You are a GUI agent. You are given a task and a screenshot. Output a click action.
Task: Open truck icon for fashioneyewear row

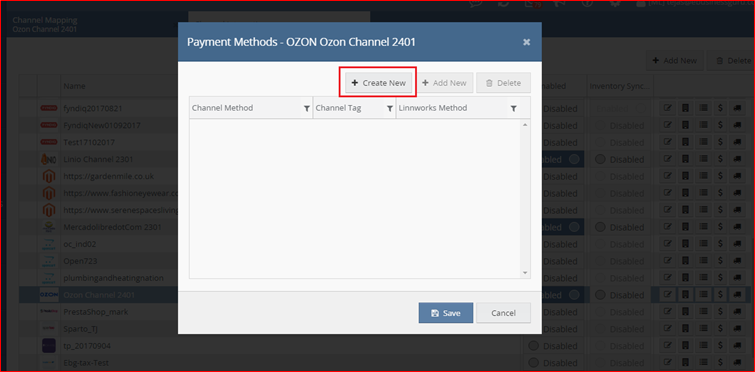[x=737, y=193]
